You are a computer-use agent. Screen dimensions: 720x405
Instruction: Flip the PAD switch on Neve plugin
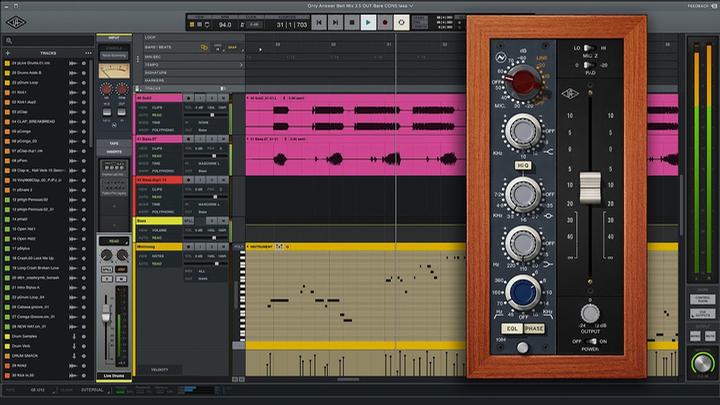(590, 65)
